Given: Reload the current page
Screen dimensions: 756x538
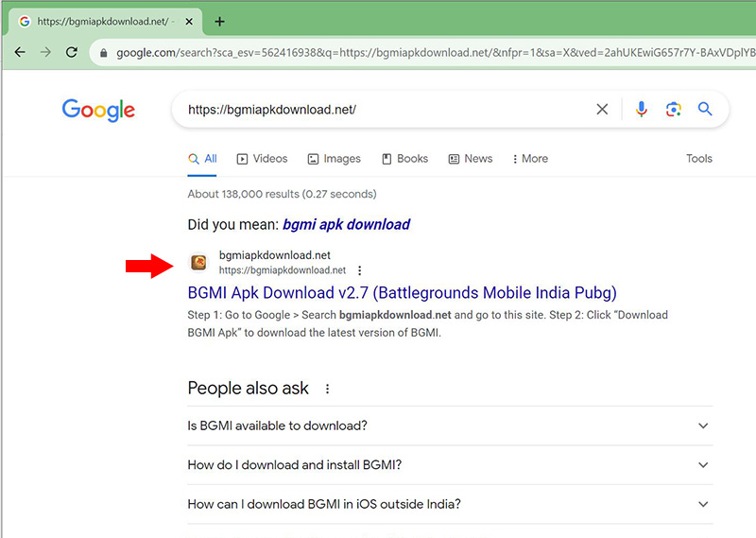Looking at the screenshot, I should pyautogui.click(x=72, y=52).
